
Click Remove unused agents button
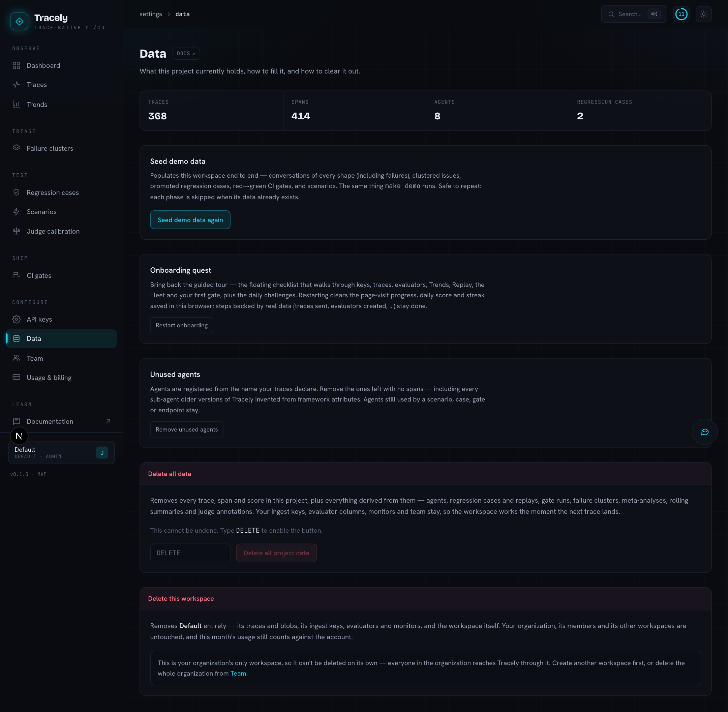[x=187, y=429]
